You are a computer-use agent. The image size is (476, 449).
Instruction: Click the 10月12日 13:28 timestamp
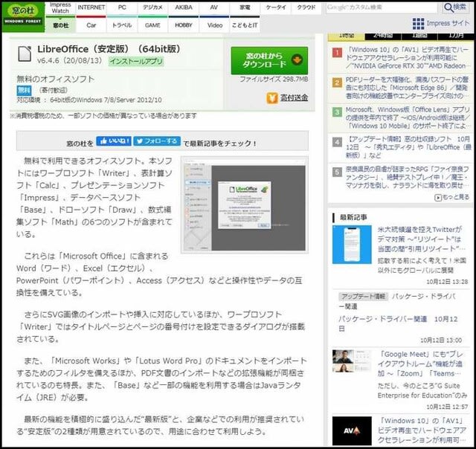click(x=447, y=282)
